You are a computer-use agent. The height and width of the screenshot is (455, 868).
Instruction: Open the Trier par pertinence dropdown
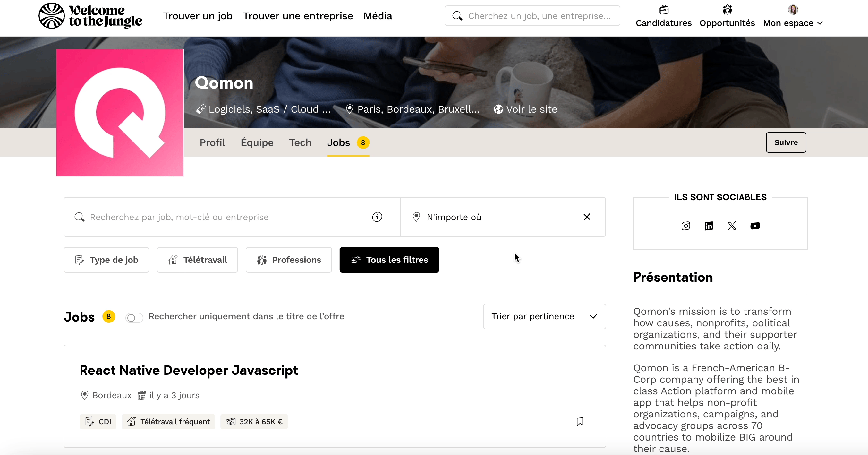[544, 316]
